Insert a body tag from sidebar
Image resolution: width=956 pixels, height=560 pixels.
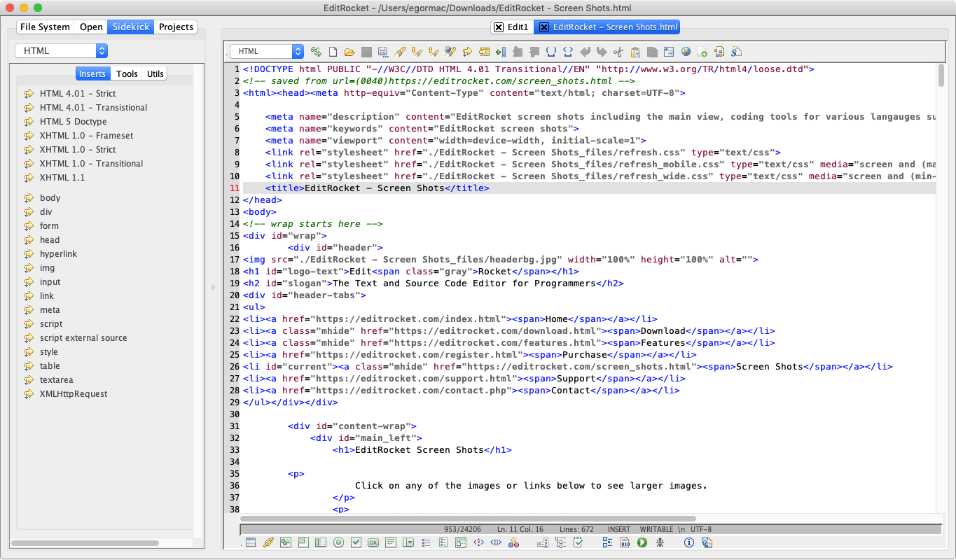[x=50, y=197]
